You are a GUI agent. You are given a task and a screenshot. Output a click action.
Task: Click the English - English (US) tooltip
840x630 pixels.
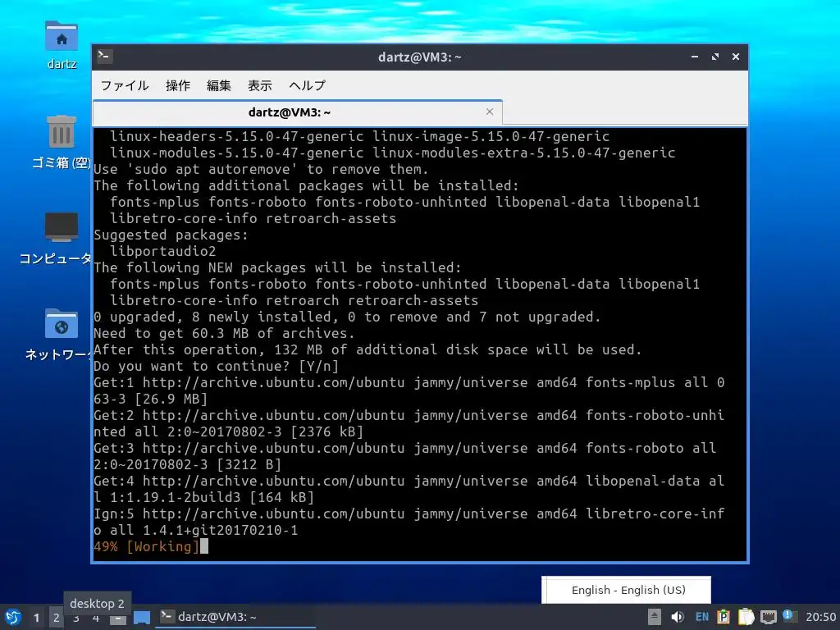pos(626,590)
